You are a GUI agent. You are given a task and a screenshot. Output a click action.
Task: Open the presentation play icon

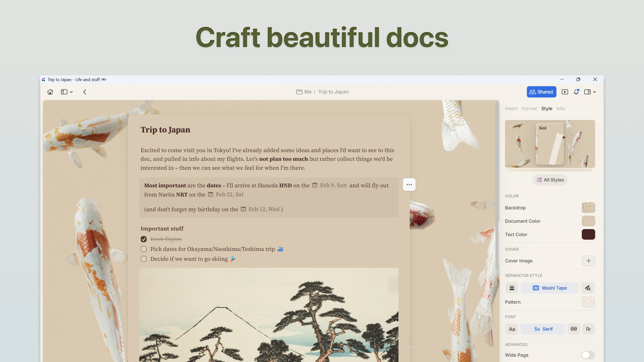tap(565, 92)
